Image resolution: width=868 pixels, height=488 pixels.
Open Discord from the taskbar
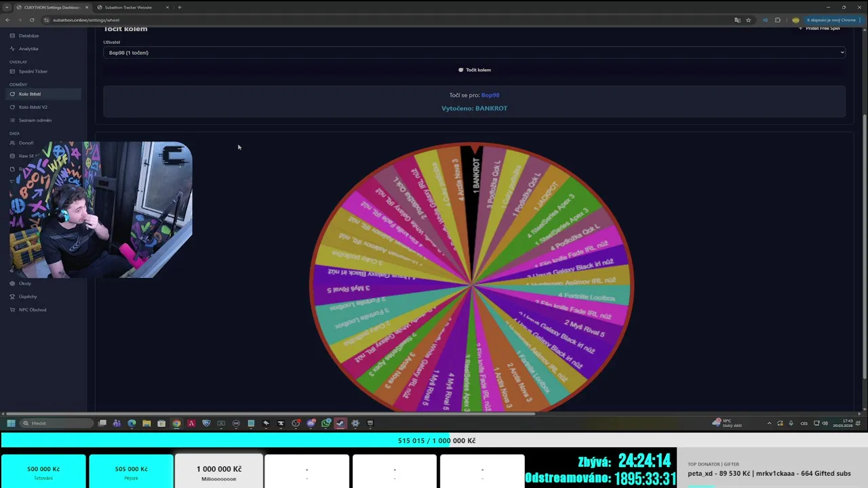311,423
